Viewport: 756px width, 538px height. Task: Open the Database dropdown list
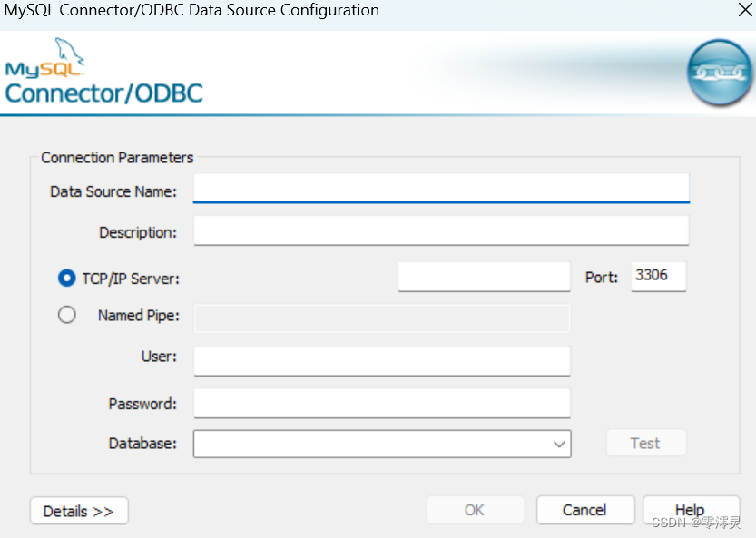pos(559,444)
